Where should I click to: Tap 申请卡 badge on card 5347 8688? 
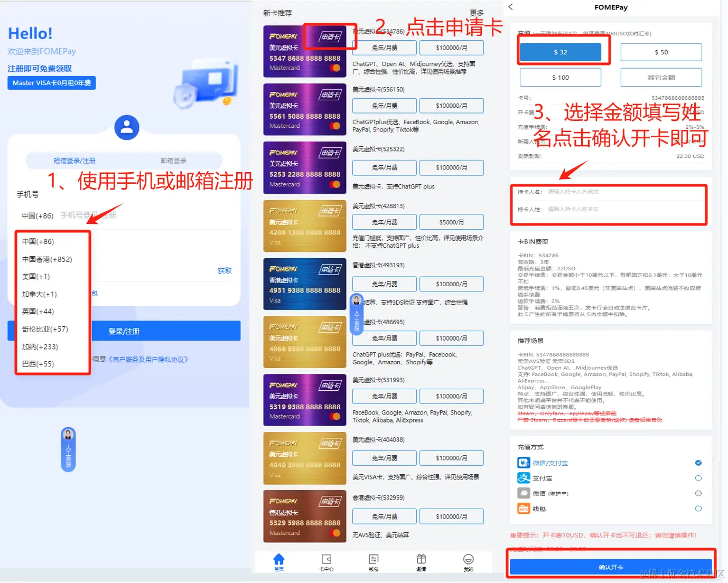pyautogui.click(x=330, y=37)
